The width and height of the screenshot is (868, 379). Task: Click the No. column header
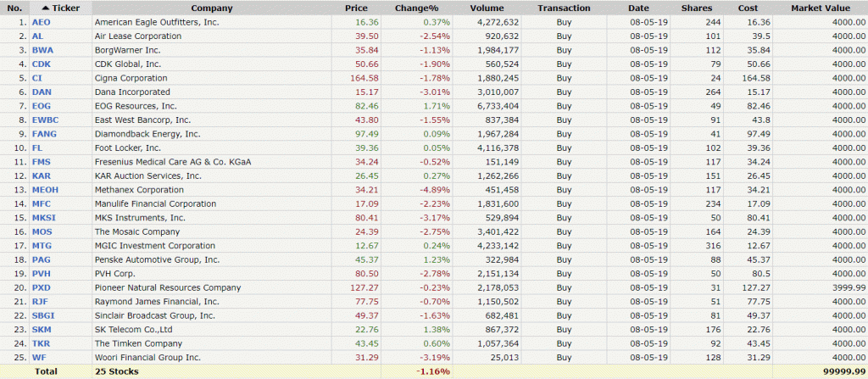click(15, 8)
